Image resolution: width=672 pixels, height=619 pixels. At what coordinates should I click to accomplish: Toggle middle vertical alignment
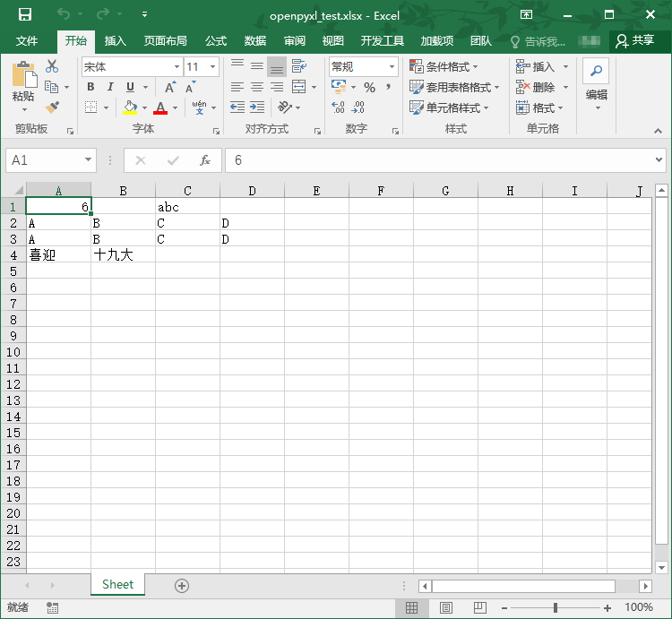tap(257, 66)
